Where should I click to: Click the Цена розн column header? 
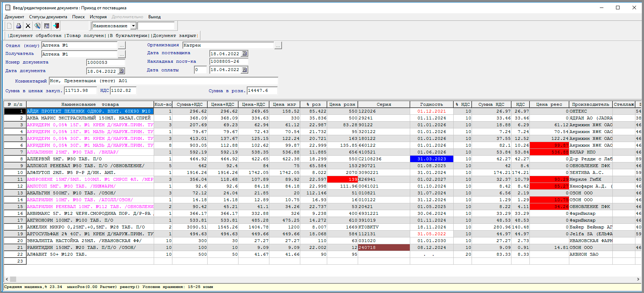(342, 104)
